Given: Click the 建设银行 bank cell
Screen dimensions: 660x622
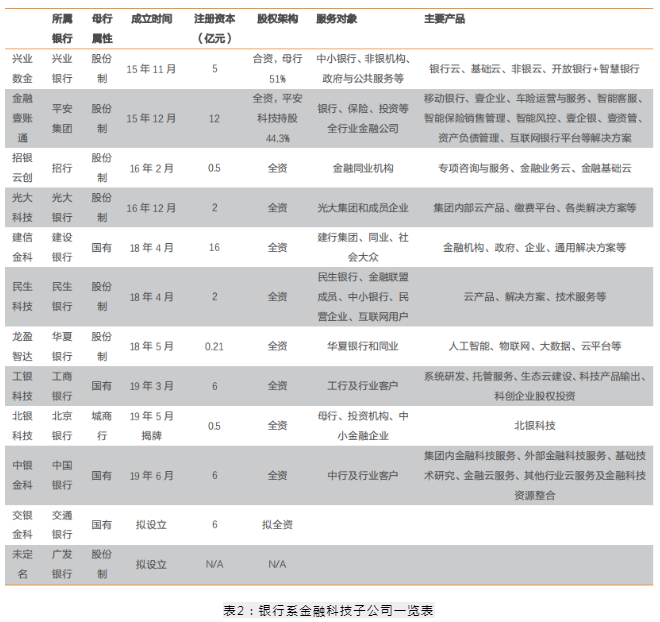Looking at the screenshot, I should [x=62, y=247].
